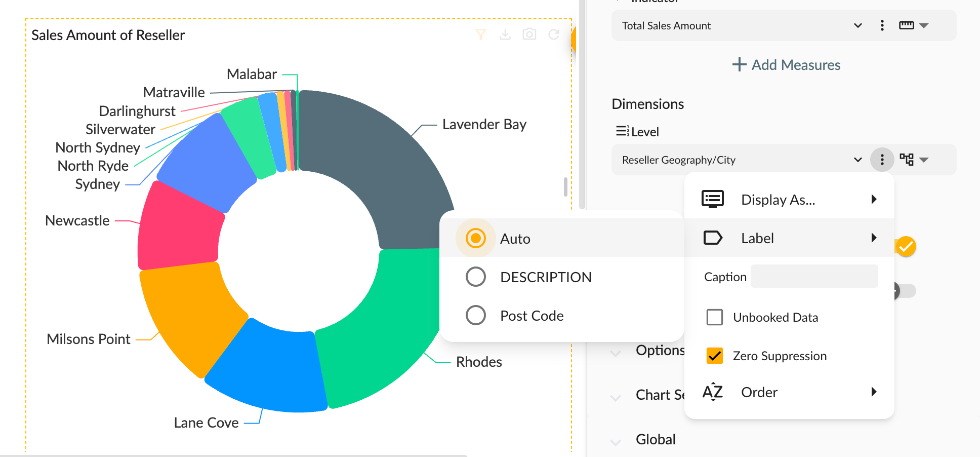
Task: Click three-dot menu for Reseller Geography/City
Action: point(882,160)
